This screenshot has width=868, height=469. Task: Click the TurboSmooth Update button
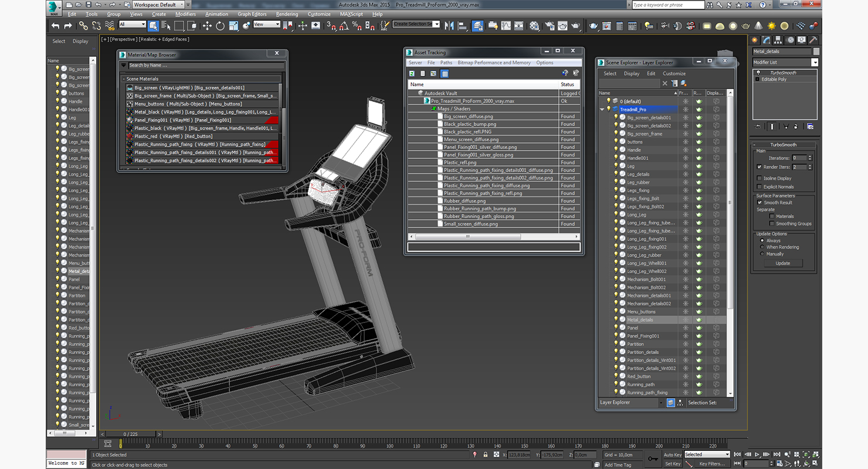(783, 263)
